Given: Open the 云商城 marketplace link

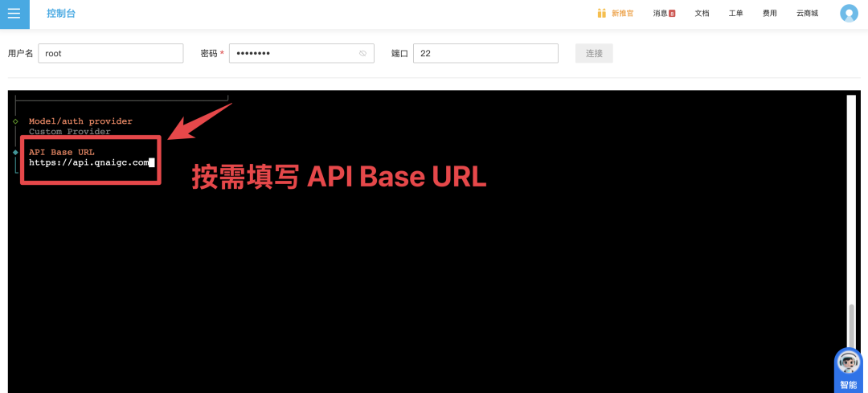Looking at the screenshot, I should pyautogui.click(x=807, y=14).
